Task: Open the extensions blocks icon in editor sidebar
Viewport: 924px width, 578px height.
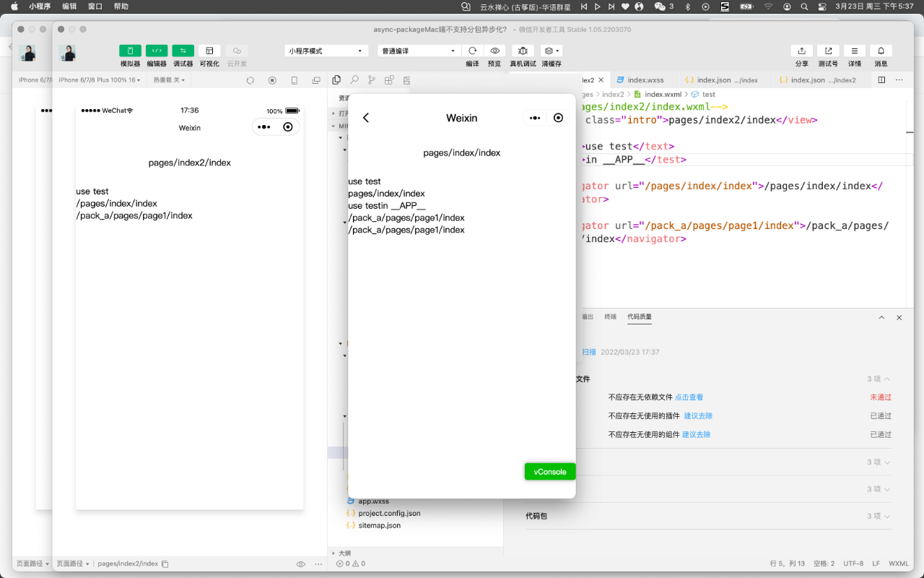Action: click(x=389, y=80)
